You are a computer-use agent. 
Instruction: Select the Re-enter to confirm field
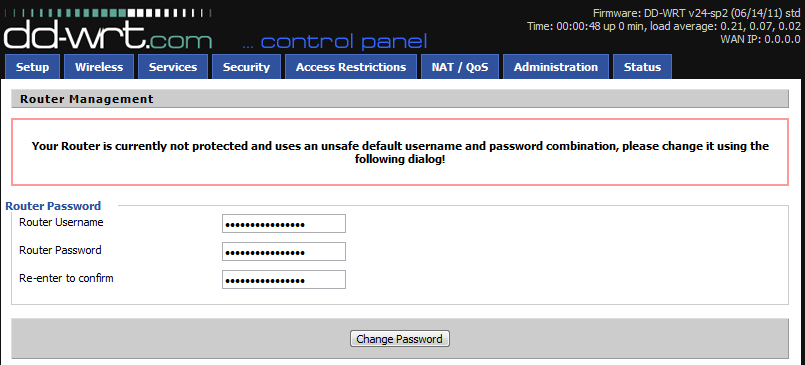(x=284, y=280)
